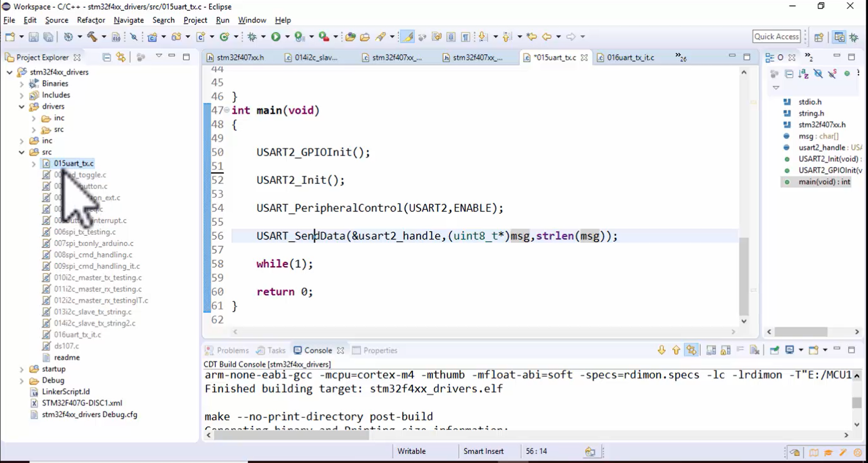Screen dimensions: 868x463
Task: Click the green Run button icon
Action: [x=276, y=37]
